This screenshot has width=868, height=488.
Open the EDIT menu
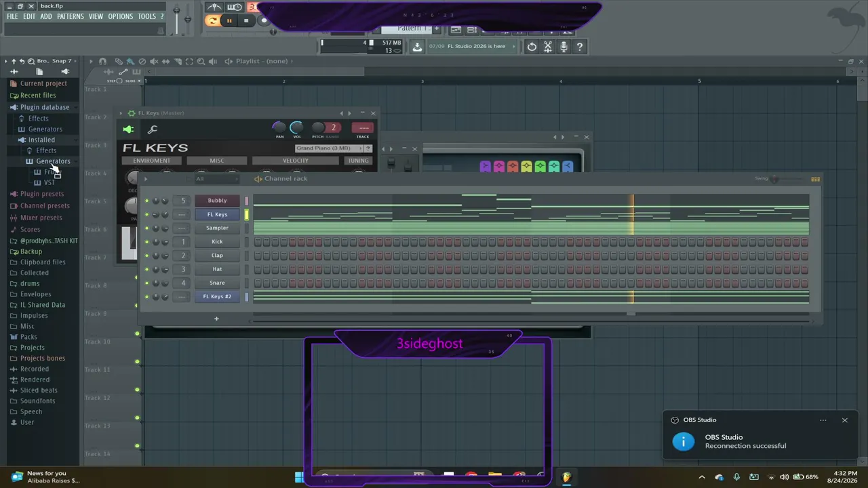[x=29, y=16]
